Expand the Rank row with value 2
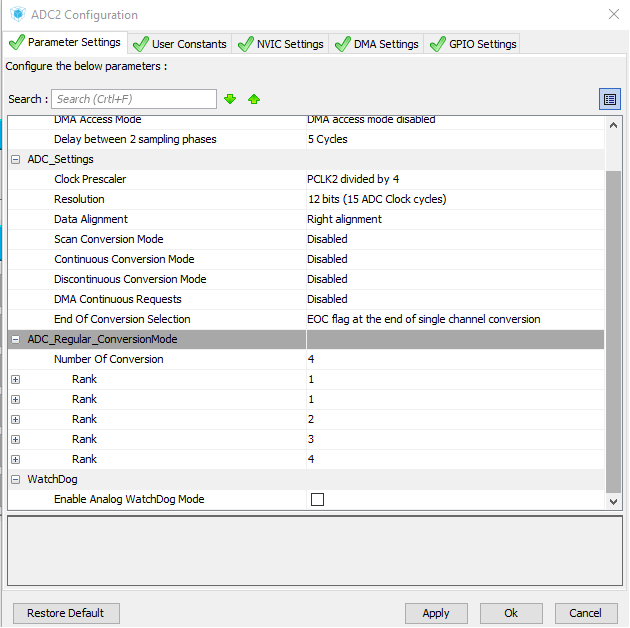This screenshot has height=628, width=630. (15, 419)
